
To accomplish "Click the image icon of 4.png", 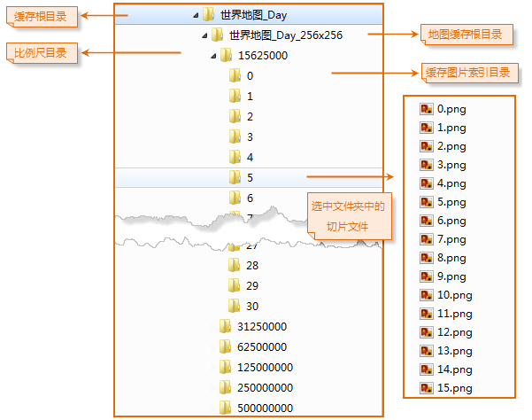I will pyautogui.click(x=427, y=183).
